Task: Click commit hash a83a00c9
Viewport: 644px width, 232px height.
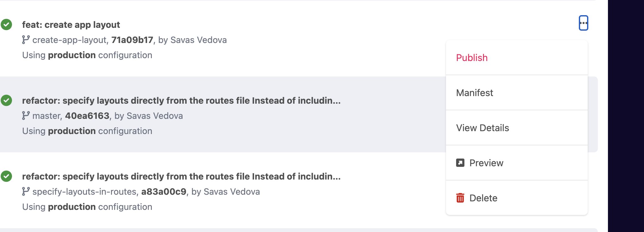Action: click(164, 192)
